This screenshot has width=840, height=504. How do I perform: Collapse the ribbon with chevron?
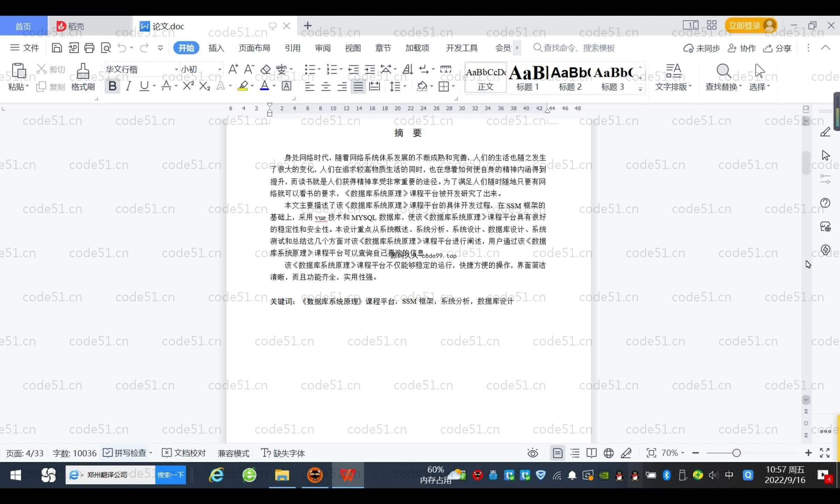pyautogui.click(x=825, y=48)
